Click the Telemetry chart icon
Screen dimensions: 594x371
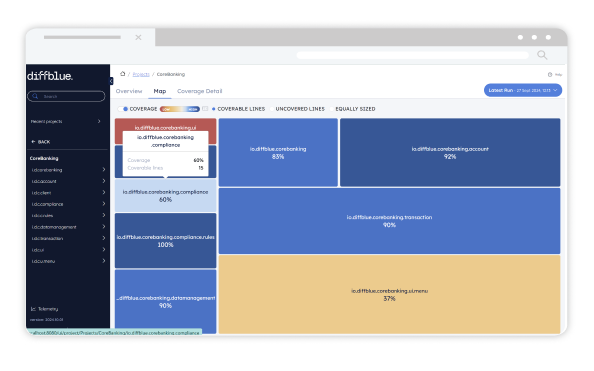33,309
